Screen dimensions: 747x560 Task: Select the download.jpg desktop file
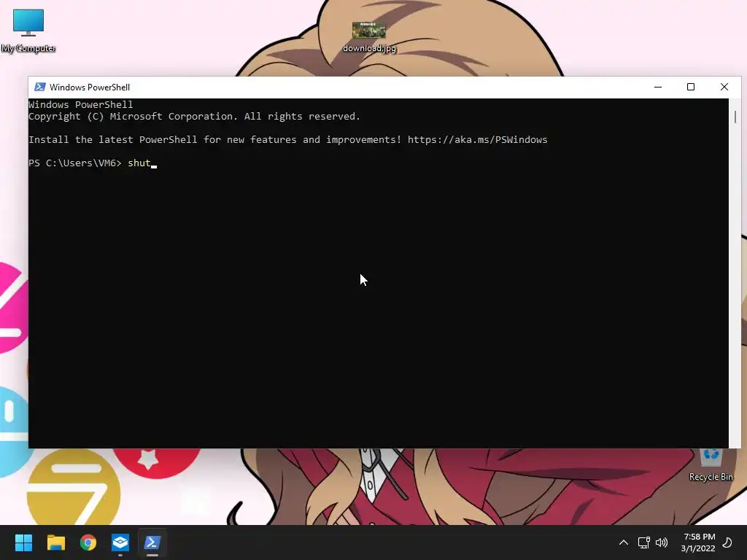[369, 36]
